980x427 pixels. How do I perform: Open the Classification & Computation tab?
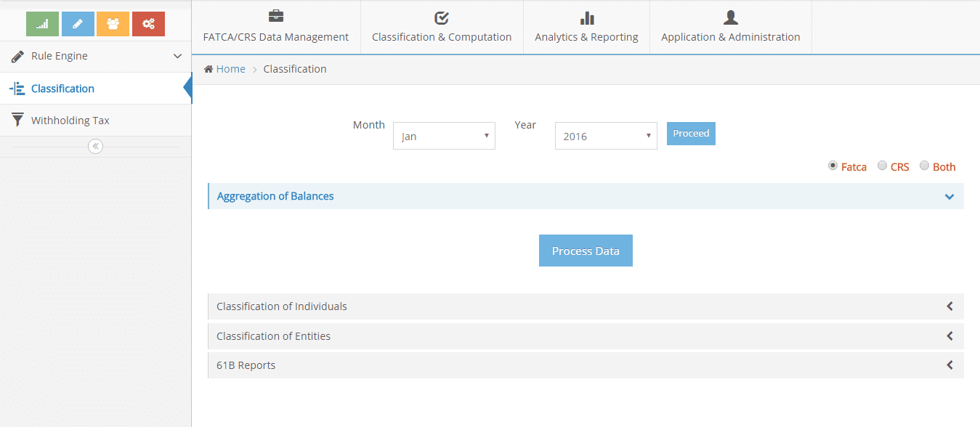point(442,28)
